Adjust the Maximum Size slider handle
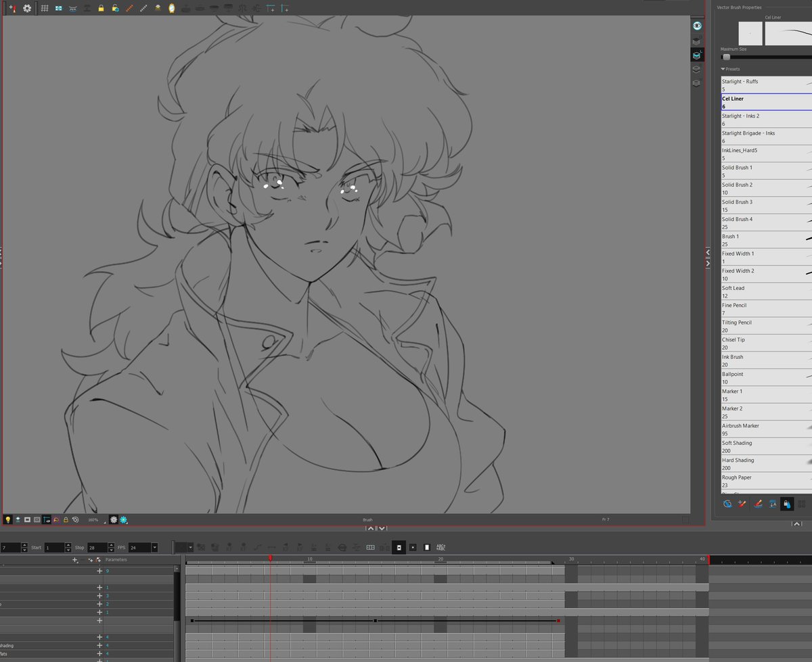Screen dimensions: 812x662 (726, 57)
